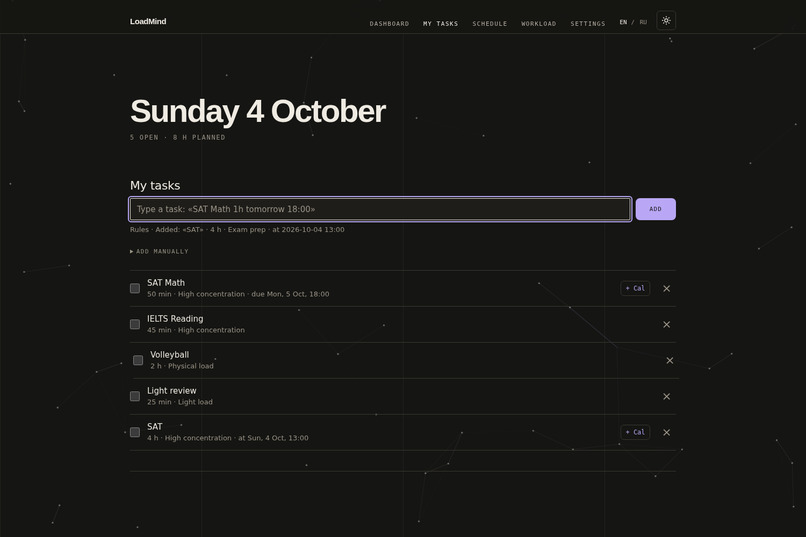Remove the Volleyball task
The height and width of the screenshot is (537, 806).
tap(669, 361)
